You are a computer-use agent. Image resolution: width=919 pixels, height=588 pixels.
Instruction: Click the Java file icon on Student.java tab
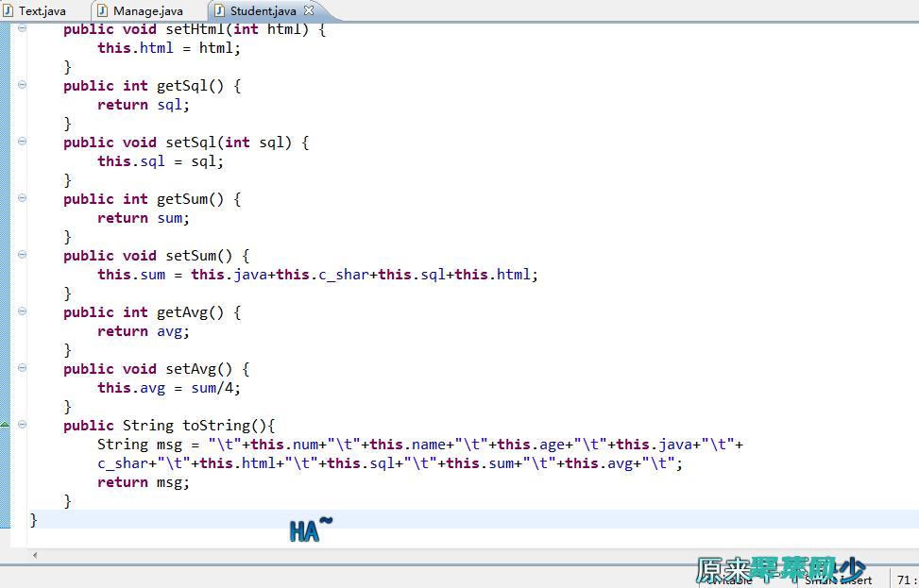point(219,11)
